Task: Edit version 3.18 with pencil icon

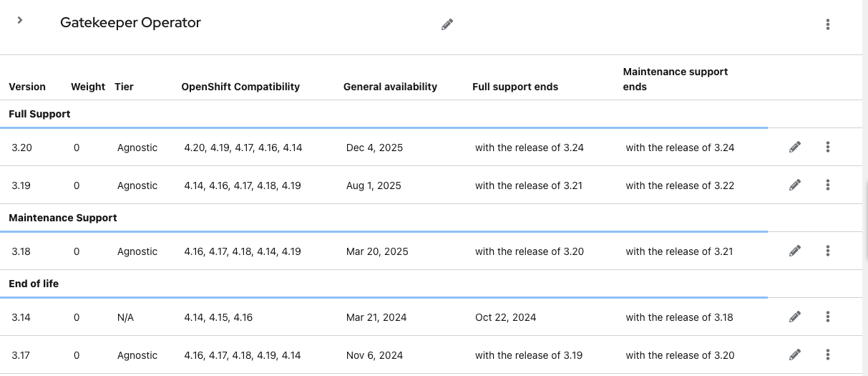Action: point(795,251)
